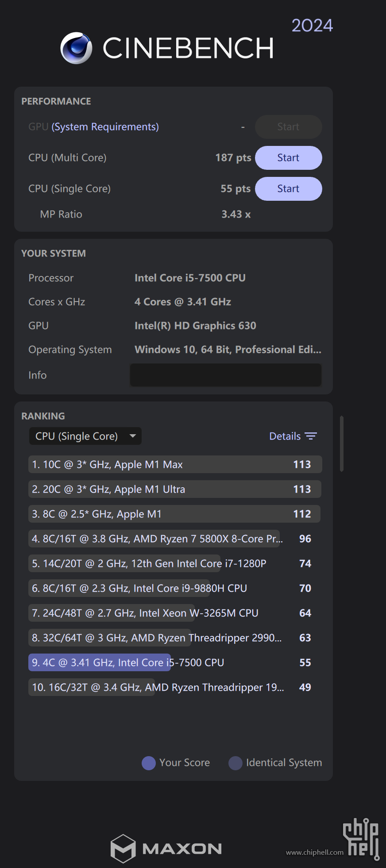Select ranking row AMD Ryzen 7 5800X

click(175, 539)
